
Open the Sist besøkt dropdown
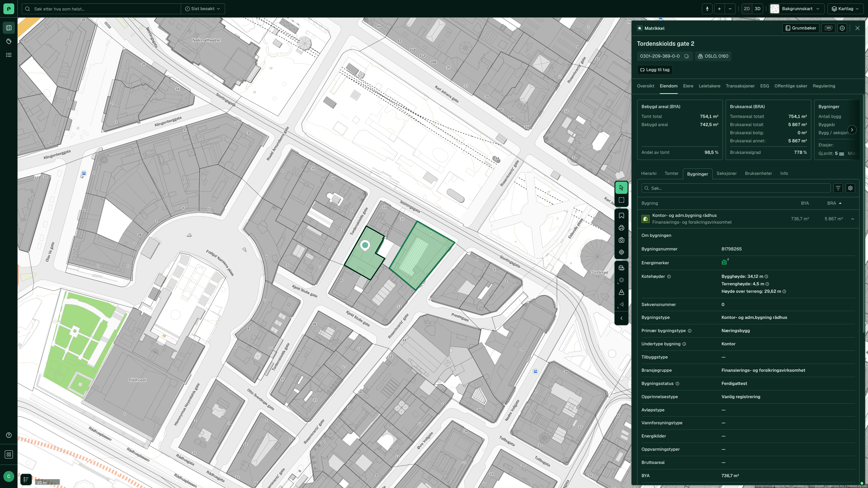pos(203,9)
